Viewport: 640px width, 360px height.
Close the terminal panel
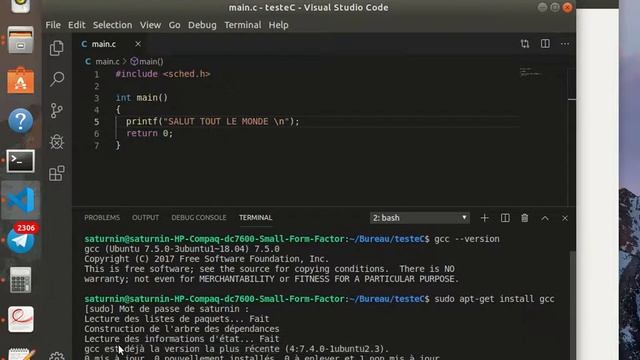point(565,218)
